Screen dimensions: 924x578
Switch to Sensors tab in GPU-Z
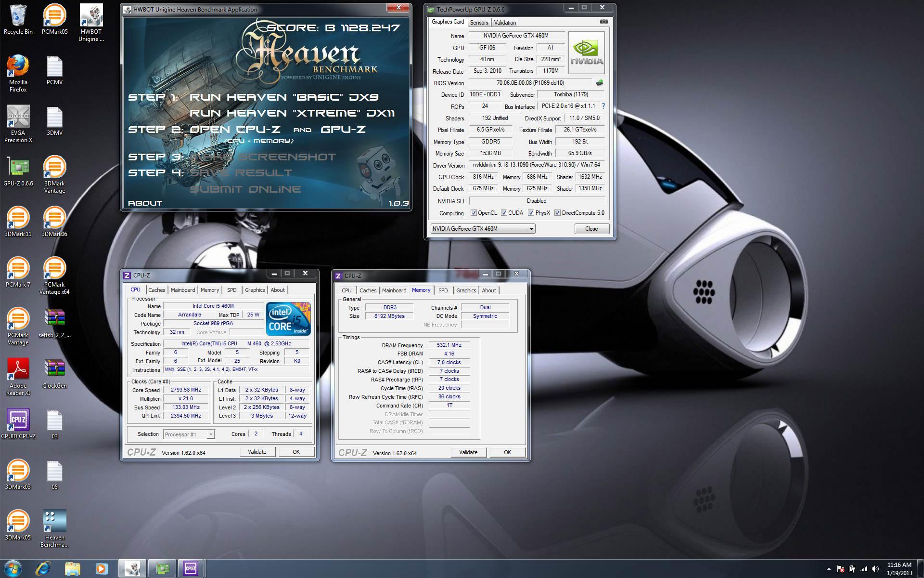479,23
